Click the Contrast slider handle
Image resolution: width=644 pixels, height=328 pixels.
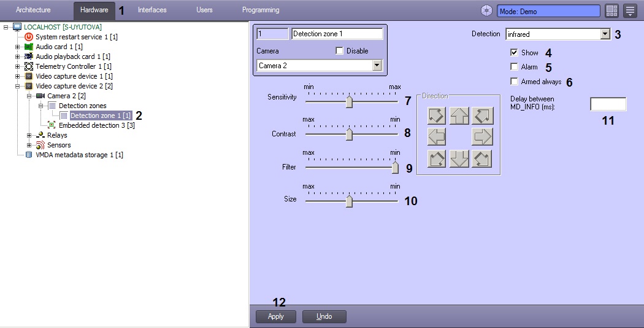[x=349, y=134]
